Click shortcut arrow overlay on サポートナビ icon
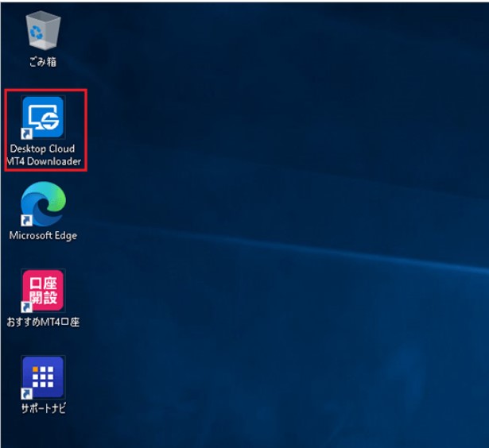Image resolution: width=489 pixels, height=448 pixels. pyautogui.click(x=26, y=394)
